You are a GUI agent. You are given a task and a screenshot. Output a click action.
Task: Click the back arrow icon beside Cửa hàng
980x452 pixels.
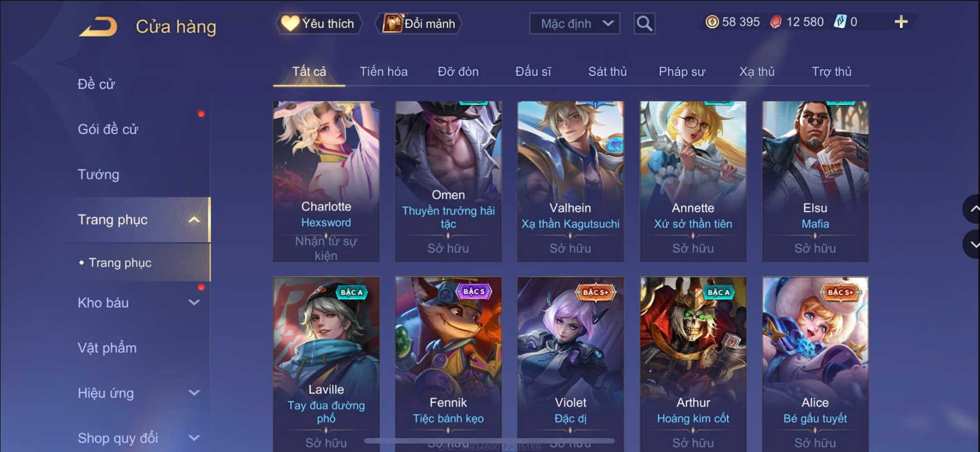98,27
